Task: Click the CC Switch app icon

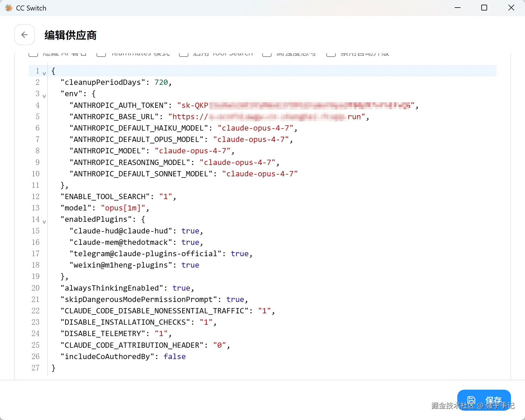Action: [x=9, y=8]
